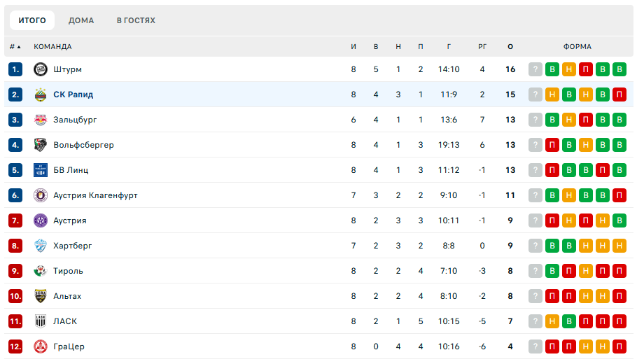Click the Wolfsberger team badge icon
This screenshot has height=364, width=637.
[x=40, y=145]
